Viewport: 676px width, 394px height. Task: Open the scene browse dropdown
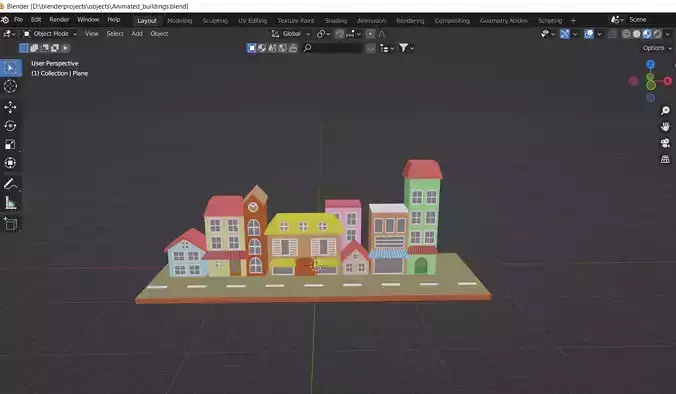coord(617,19)
